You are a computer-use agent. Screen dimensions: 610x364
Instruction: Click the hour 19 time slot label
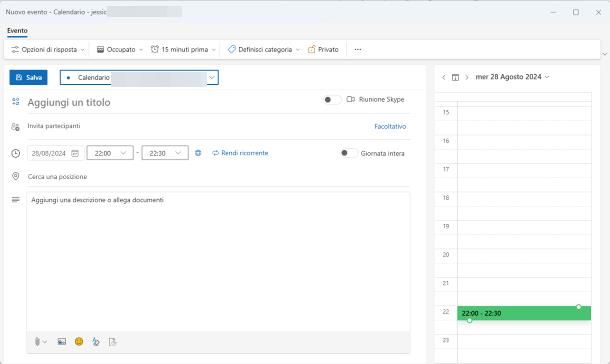(x=446, y=226)
